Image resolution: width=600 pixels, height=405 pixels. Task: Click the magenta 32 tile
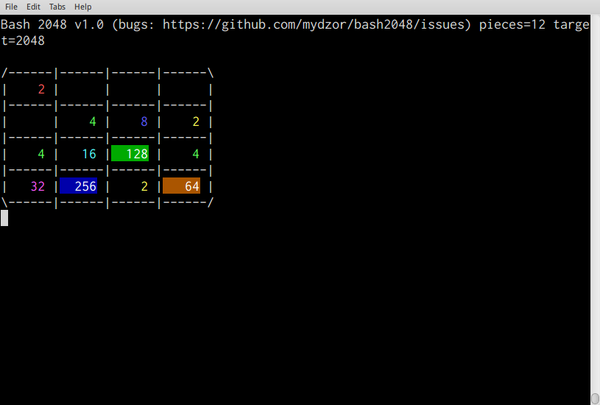38,186
